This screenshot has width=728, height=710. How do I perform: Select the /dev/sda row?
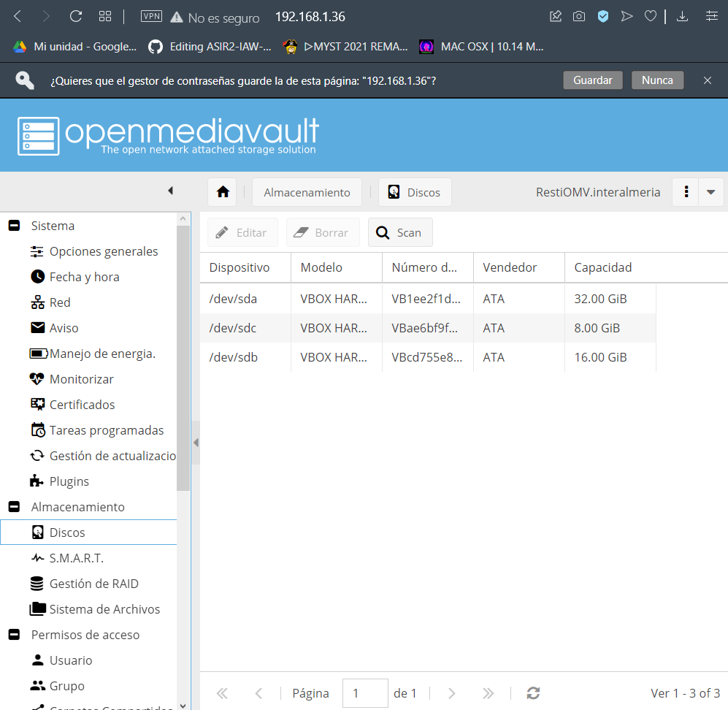tap(428, 299)
